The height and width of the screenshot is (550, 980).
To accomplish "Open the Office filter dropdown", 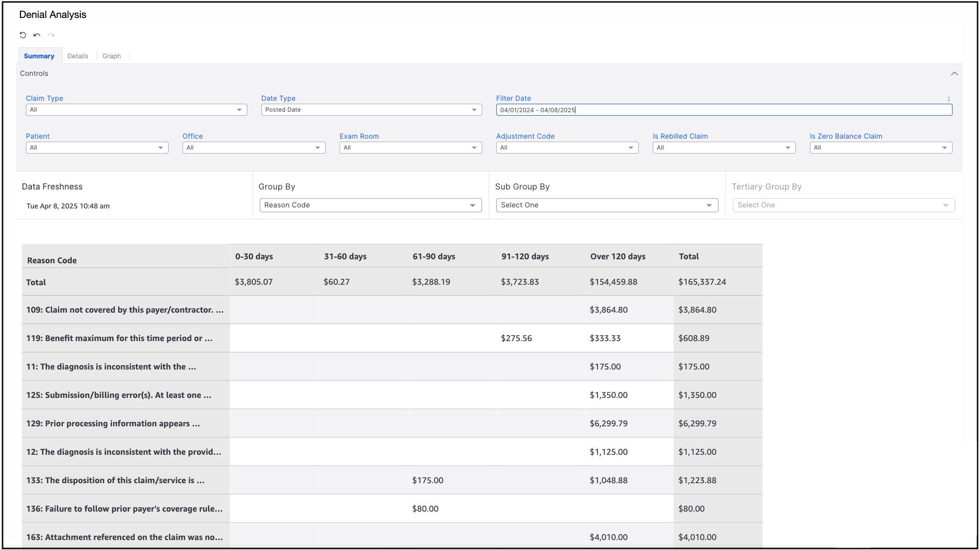I will (253, 148).
